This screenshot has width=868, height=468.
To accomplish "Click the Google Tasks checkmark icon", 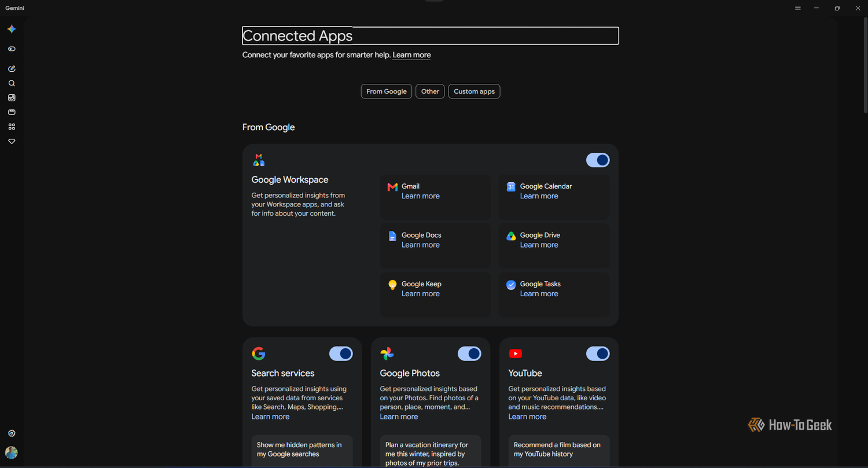I will click(511, 285).
